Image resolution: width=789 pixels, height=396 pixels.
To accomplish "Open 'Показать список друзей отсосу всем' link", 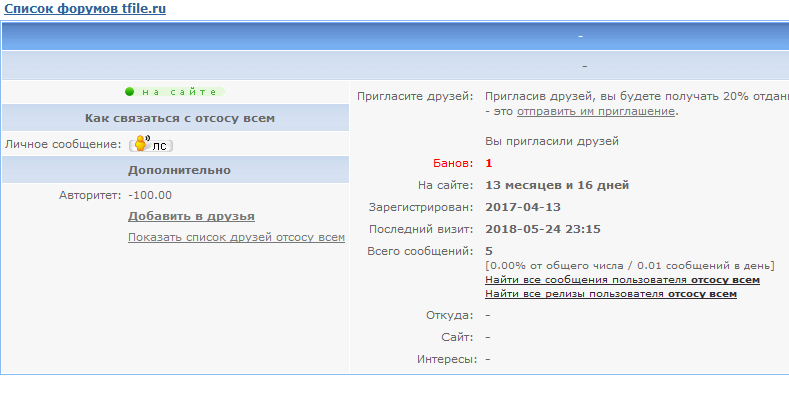I will click(x=236, y=237).
